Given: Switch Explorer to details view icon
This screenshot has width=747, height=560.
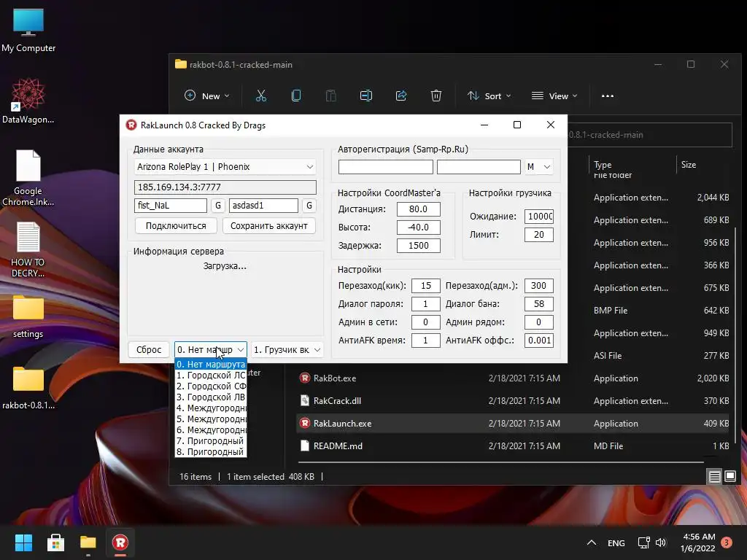Looking at the screenshot, I should coord(714,476).
